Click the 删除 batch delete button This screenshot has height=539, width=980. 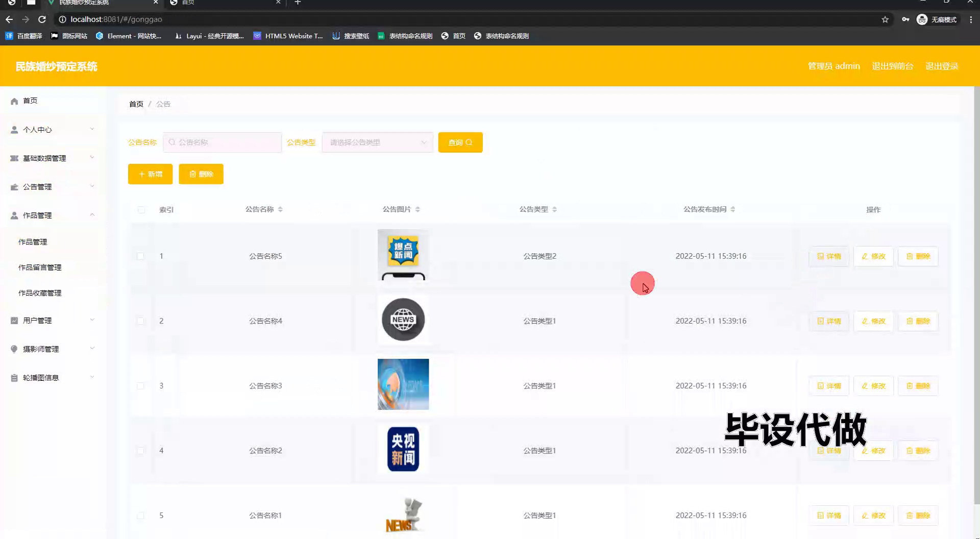click(201, 174)
